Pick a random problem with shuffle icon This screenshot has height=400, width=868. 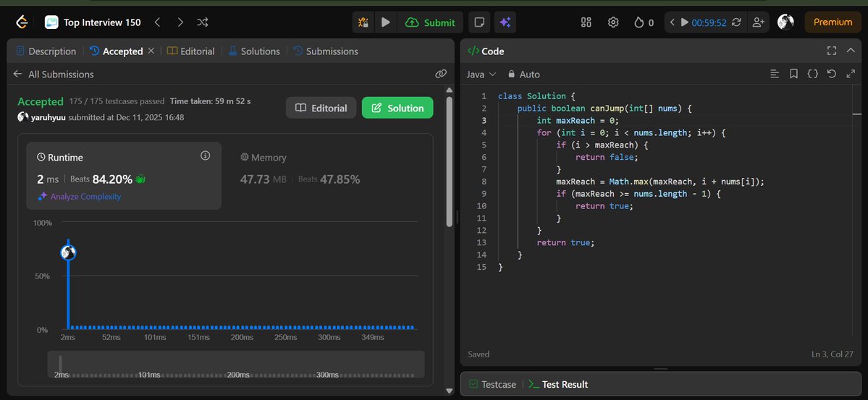(203, 22)
